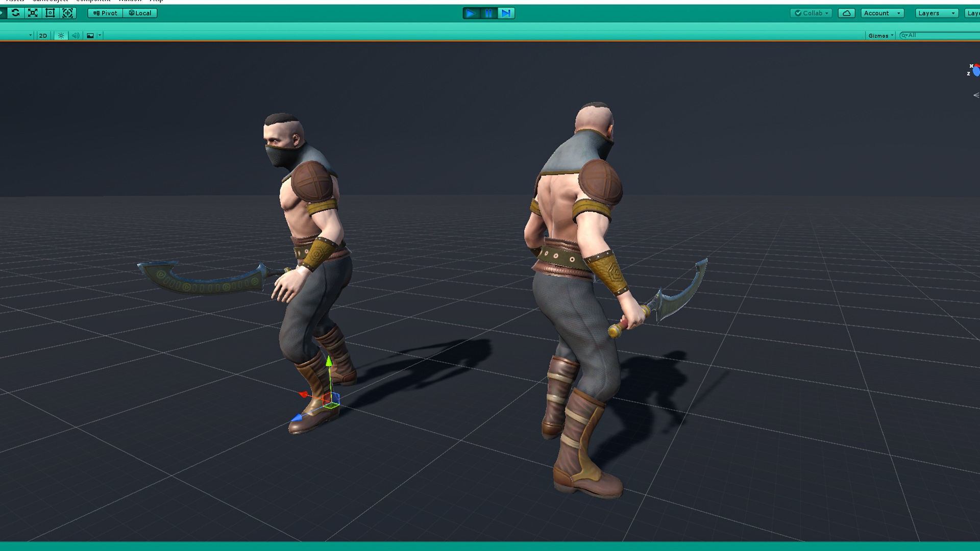Image resolution: width=980 pixels, height=551 pixels.
Task: Open the Layers dropdown
Action: 936,13
